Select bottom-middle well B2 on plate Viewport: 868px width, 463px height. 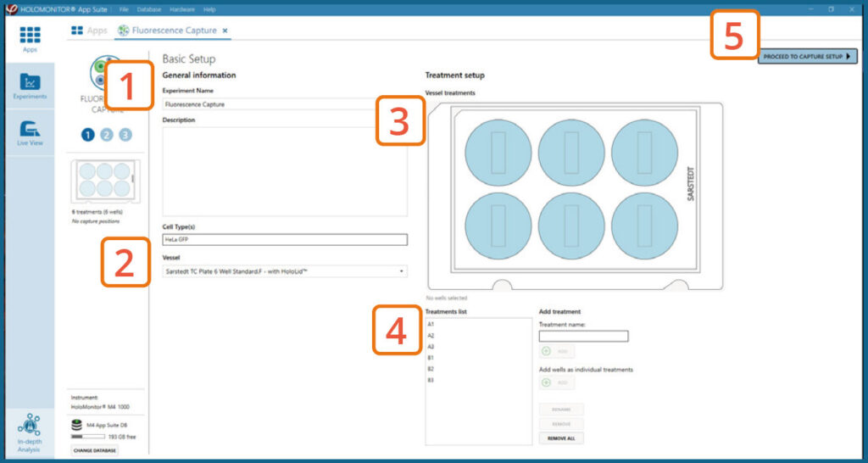(571, 226)
